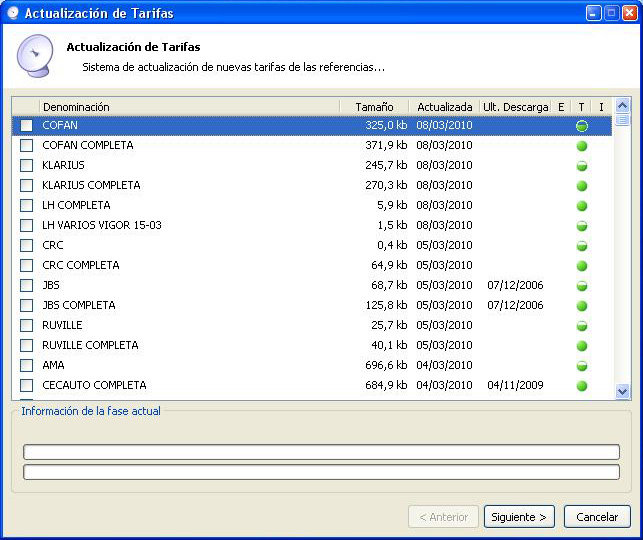Select the KLARIUS COMPLETA row
This screenshot has height=540, width=643.
312,185
